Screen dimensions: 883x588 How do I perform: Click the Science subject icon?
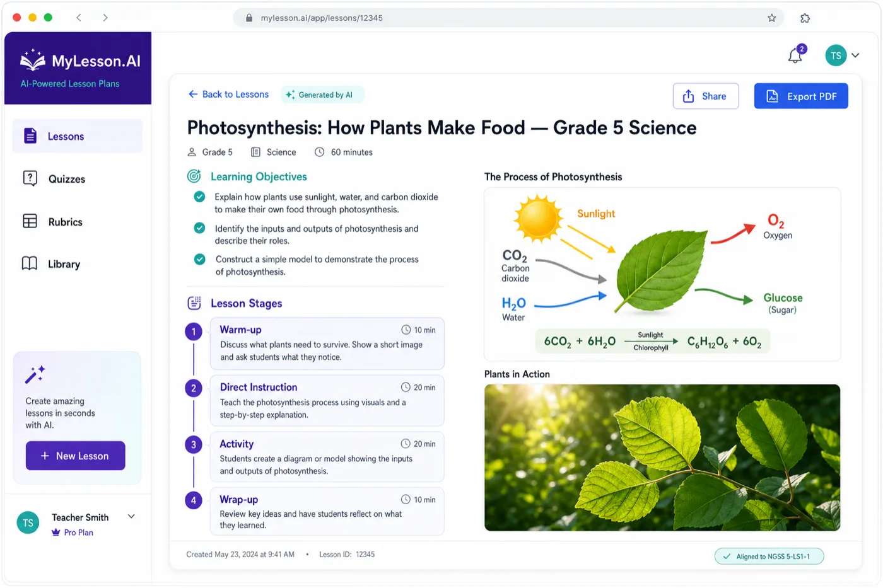click(x=255, y=152)
